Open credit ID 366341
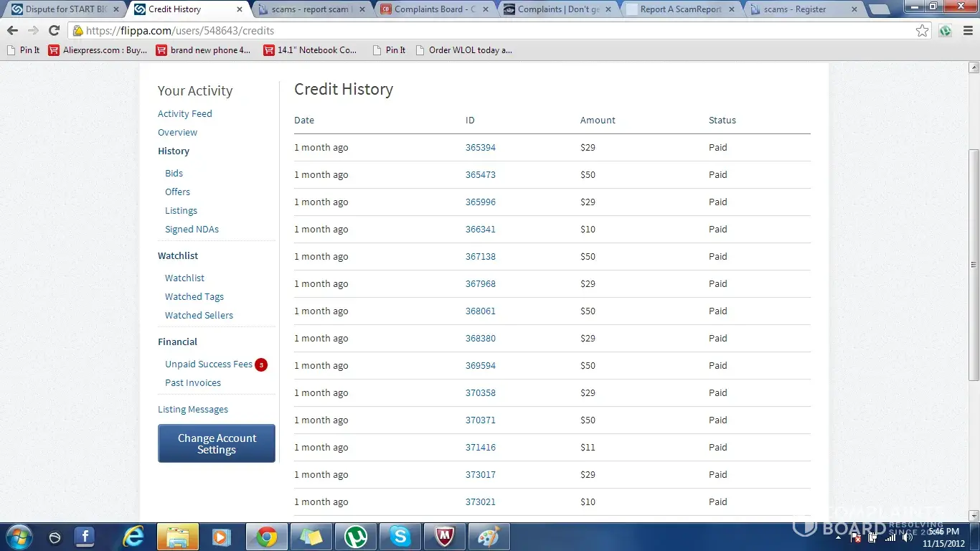Image resolution: width=980 pixels, height=551 pixels. coord(481,230)
